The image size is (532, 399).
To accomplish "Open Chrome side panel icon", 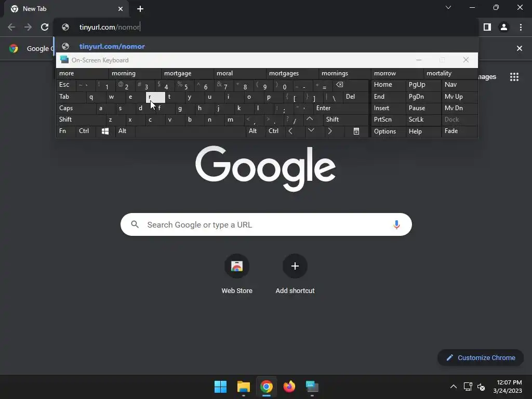I will [x=487, y=27].
